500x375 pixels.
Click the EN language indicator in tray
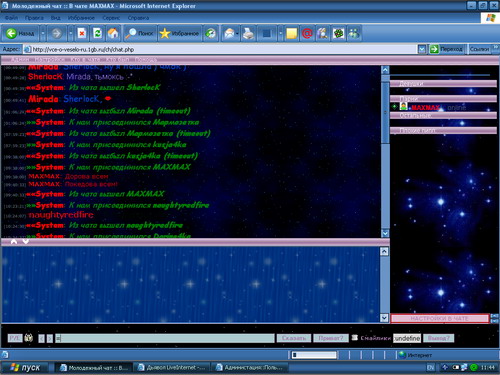tap(431, 368)
